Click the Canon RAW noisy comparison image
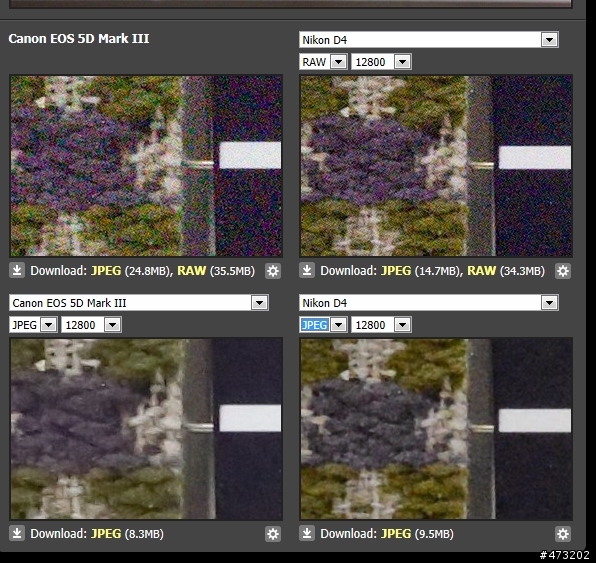Screen dimensions: 596x563 click(146, 166)
